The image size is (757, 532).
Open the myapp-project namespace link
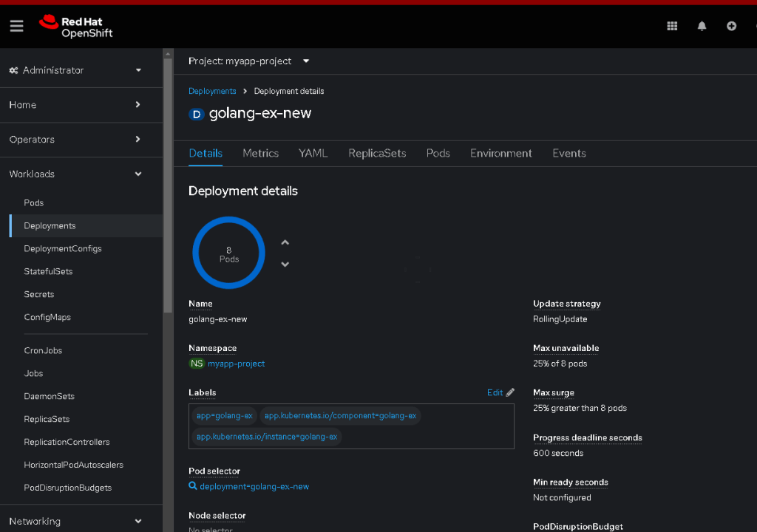click(x=236, y=364)
